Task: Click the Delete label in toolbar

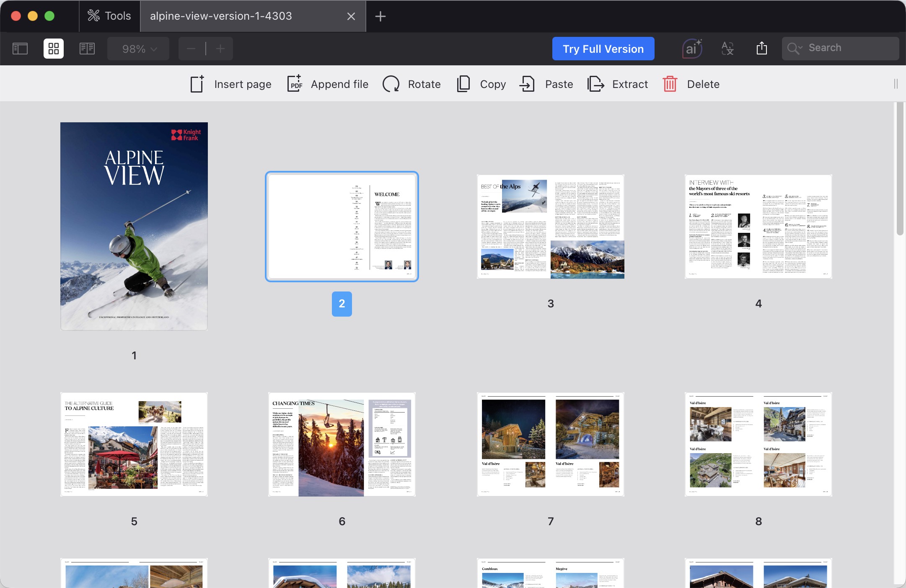Action: (x=703, y=84)
